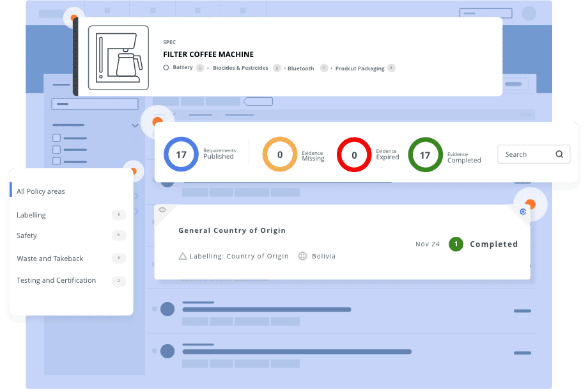Select the Battery circle icon
The height and width of the screenshot is (389, 588).
click(x=166, y=68)
